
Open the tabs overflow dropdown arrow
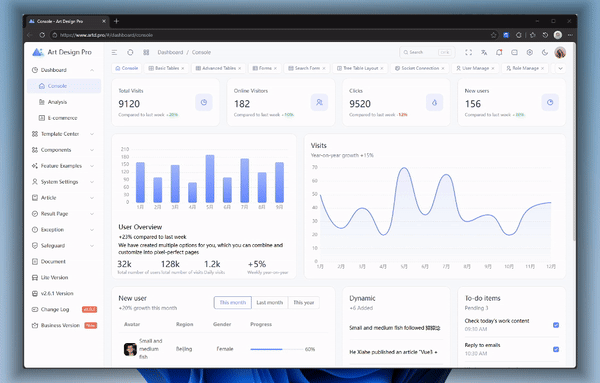[560, 68]
